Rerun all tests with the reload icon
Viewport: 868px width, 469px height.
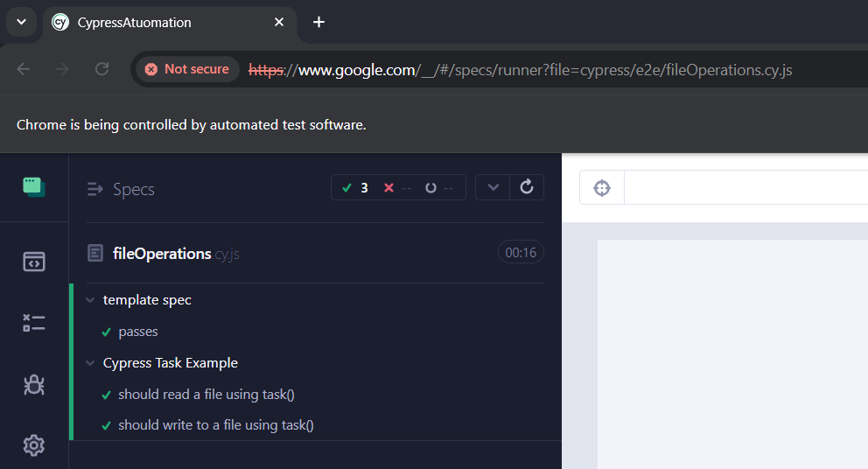coord(527,187)
